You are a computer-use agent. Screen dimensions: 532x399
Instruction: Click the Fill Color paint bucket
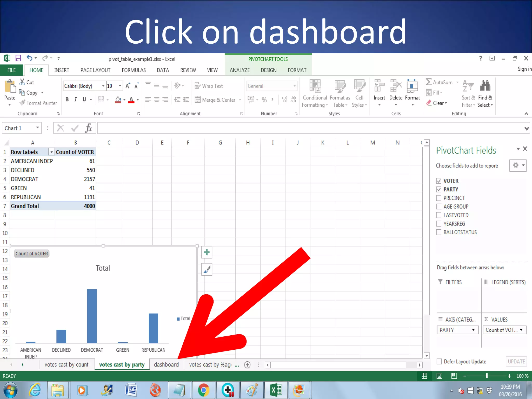point(118,99)
